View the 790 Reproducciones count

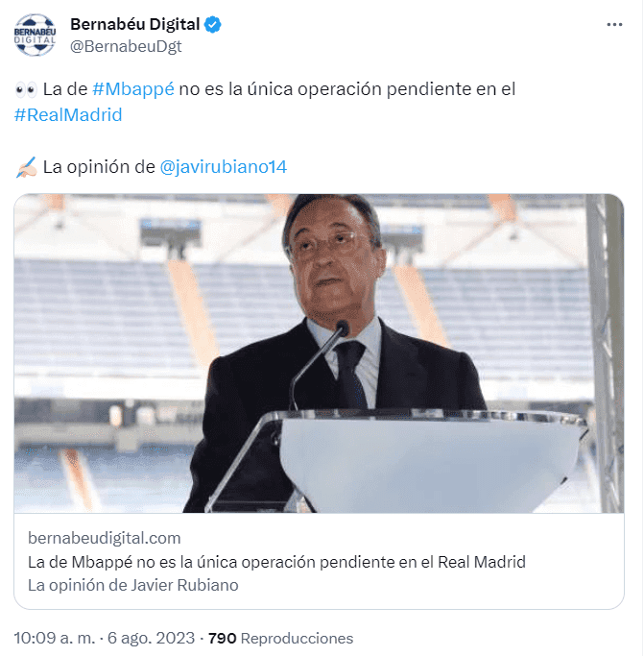[x=280, y=639]
